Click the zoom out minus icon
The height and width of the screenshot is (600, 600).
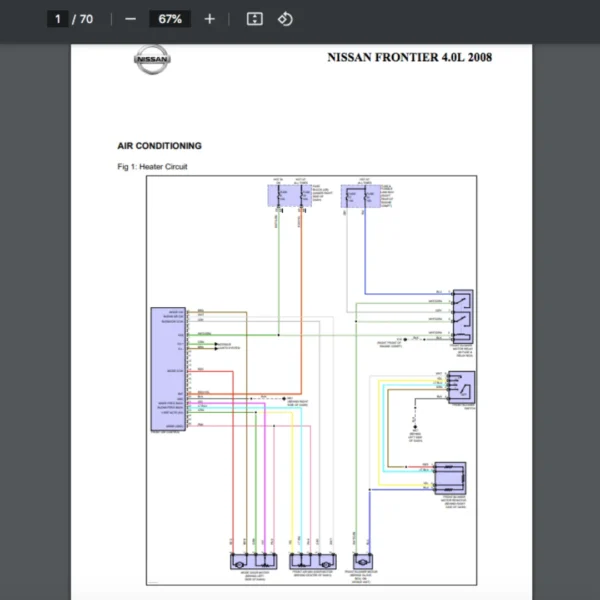coord(130,19)
